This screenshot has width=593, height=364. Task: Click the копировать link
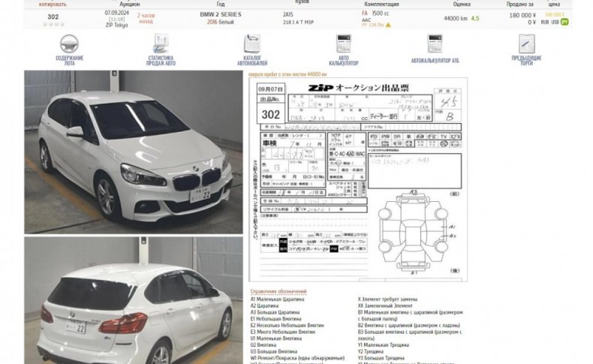53,5
